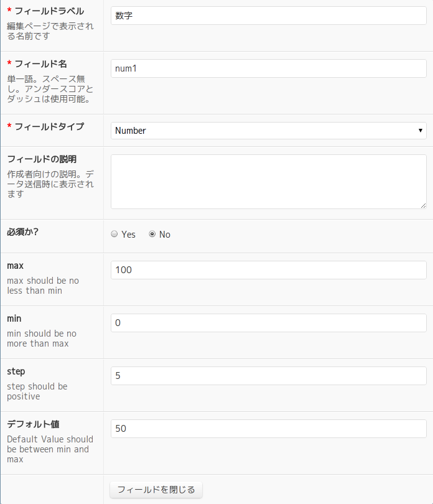Viewport: 433px width, 504px height.
Task: Click the デフォルト値 label heading
Action: point(33,424)
